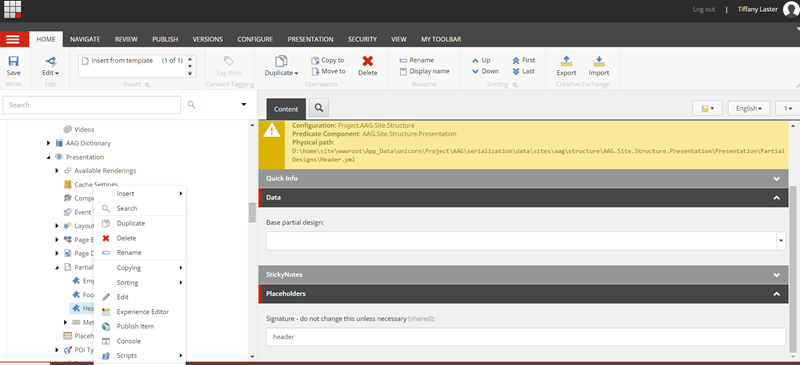Choose Delete in the context menu

tap(140, 238)
